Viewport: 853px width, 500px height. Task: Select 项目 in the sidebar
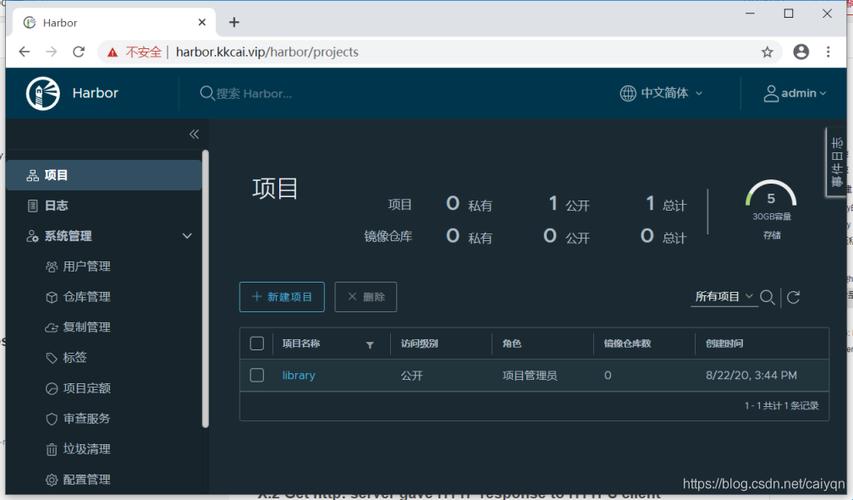[x=104, y=175]
